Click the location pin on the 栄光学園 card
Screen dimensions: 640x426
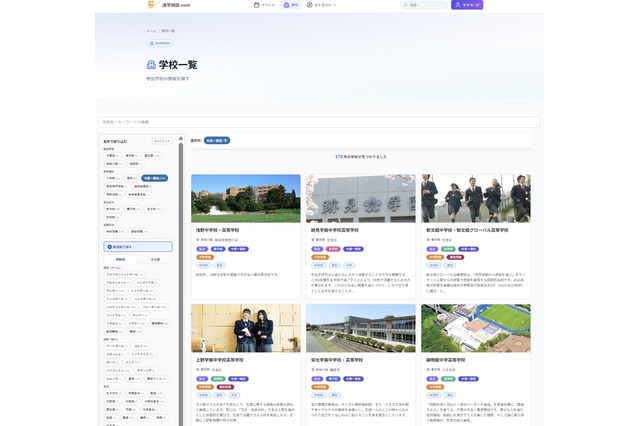point(313,370)
